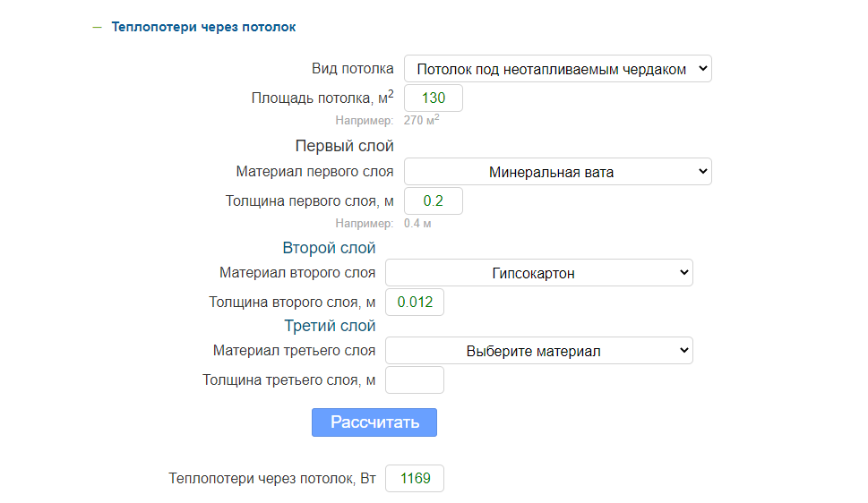Click the empty Толщина третьего слоя field
This screenshot has width=868, height=503.
(x=414, y=380)
